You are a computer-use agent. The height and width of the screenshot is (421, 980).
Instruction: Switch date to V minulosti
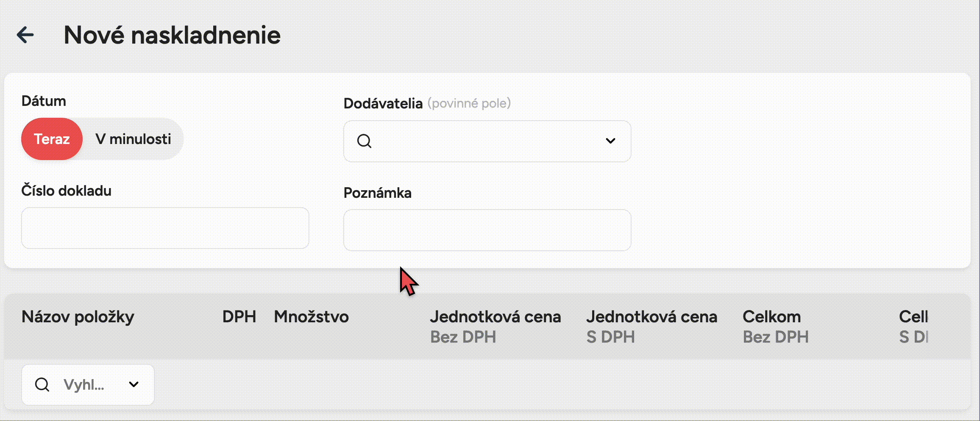pyautogui.click(x=133, y=139)
